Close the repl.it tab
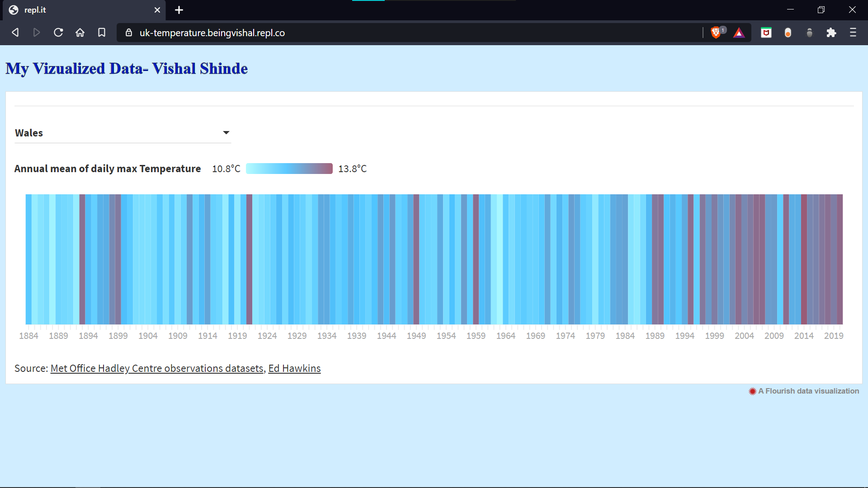This screenshot has height=488, width=868. click(157, 10)
